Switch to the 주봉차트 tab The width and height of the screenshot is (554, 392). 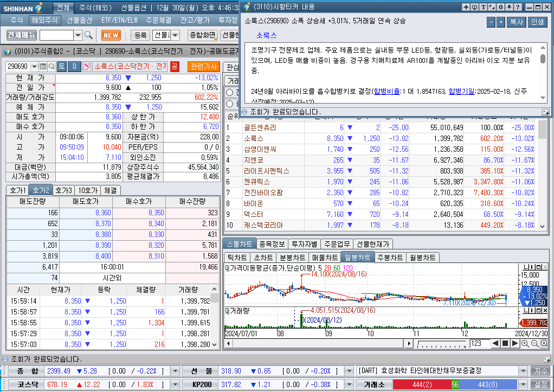coord(390,258)
